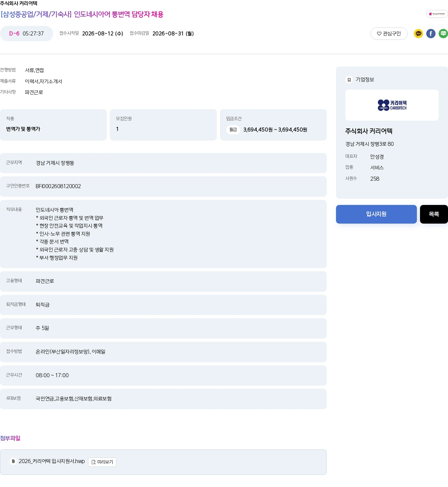
Task: Select the 접수시작일 date 2026-08-12
Action: 103,34
